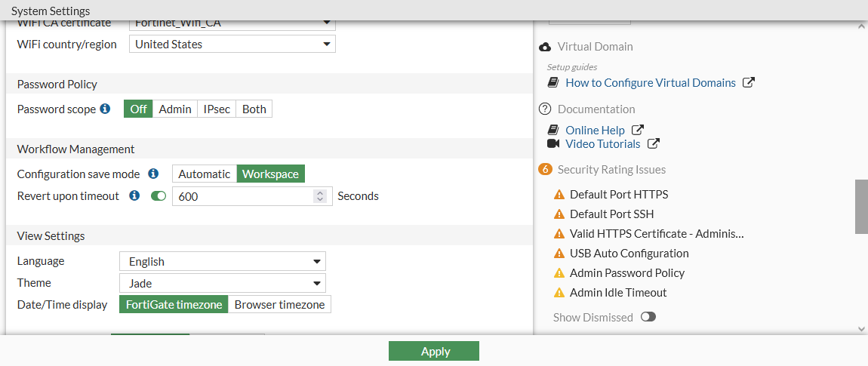Select Admin password scope option
The height and width of the screenshot is (366, 868).
click(175, 109)
